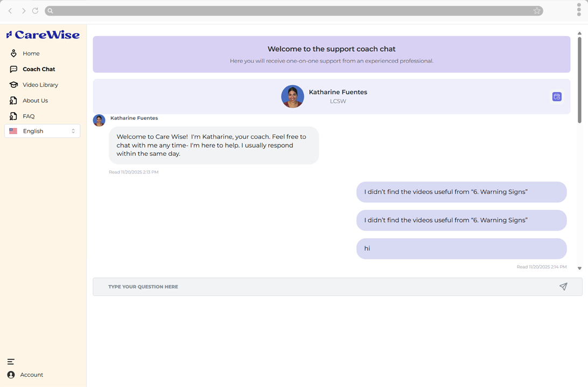Image resolution: width=588 pixels, height=387 pixels.
Task: Click the schedule calendar icon beside Katharine Fuentes
Action: [557, 96]
